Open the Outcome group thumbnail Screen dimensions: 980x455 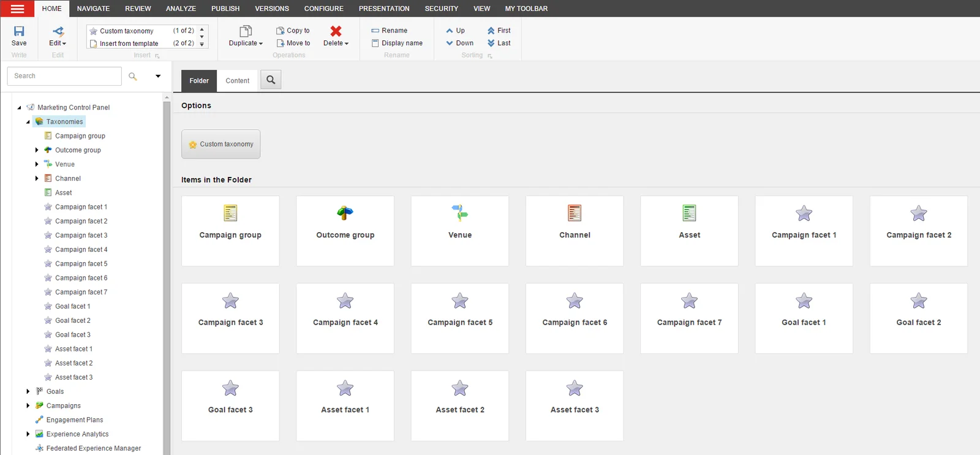345,231
